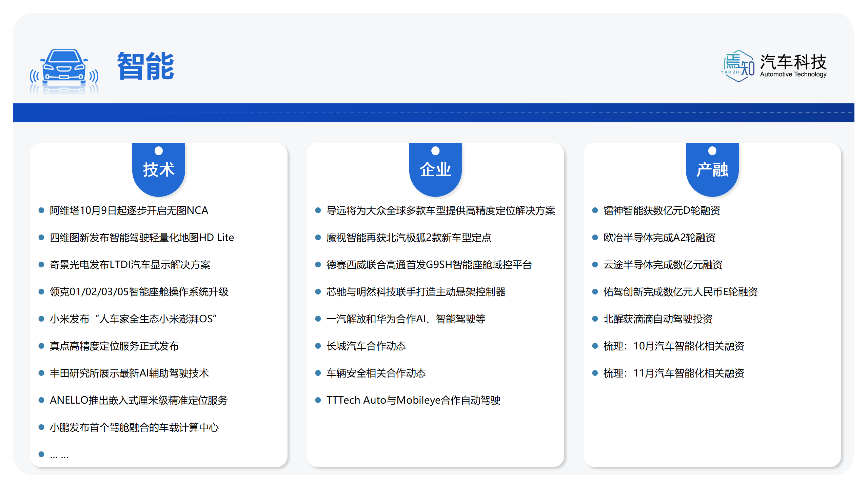This screenshot has height=488, width=868.
Task: Select 云途半导体完成数亿元融资
Action: tap(663, 265)
